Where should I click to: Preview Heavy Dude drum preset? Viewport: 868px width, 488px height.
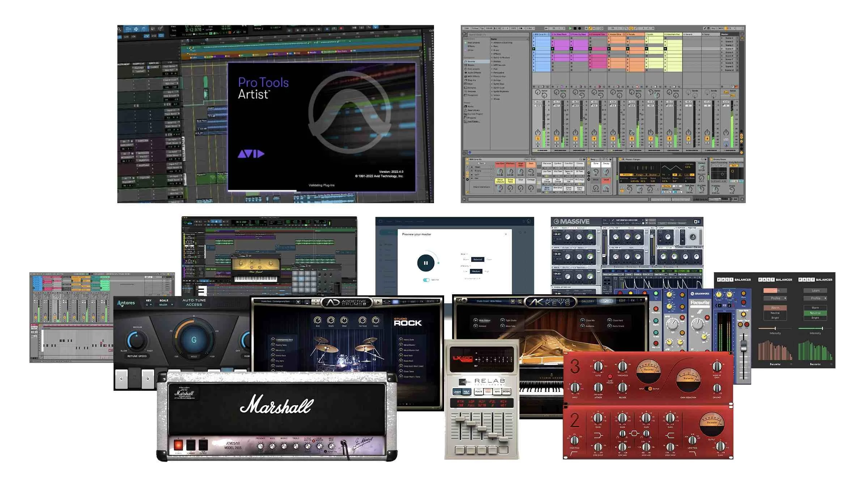pos(401,340)
